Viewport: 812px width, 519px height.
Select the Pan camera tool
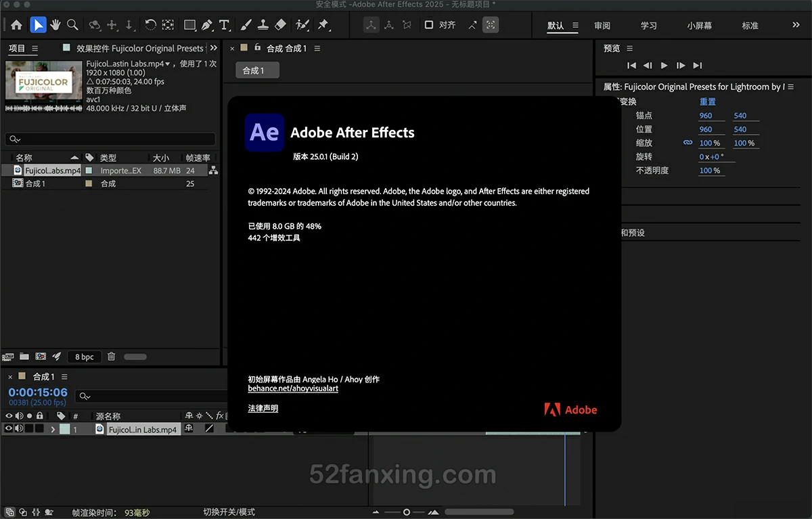pos(112,25)
